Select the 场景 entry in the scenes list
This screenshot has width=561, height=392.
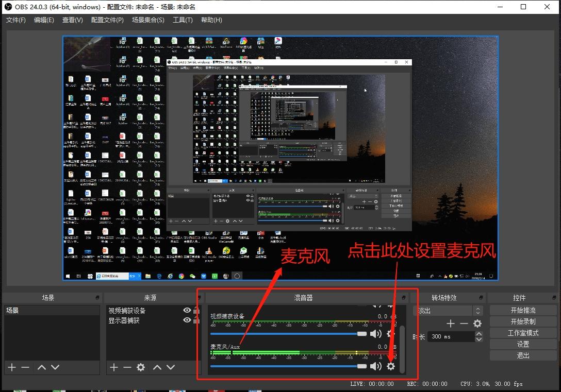[x=52, y=310]
